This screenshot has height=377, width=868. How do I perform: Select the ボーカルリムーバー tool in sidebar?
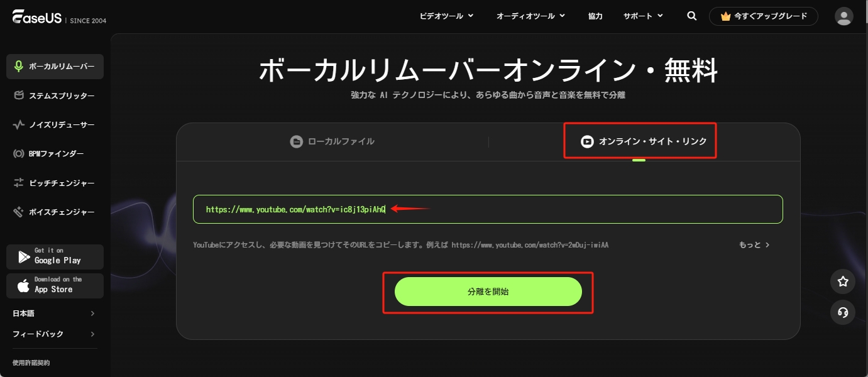pyautogui.click(x=55, y=67)
